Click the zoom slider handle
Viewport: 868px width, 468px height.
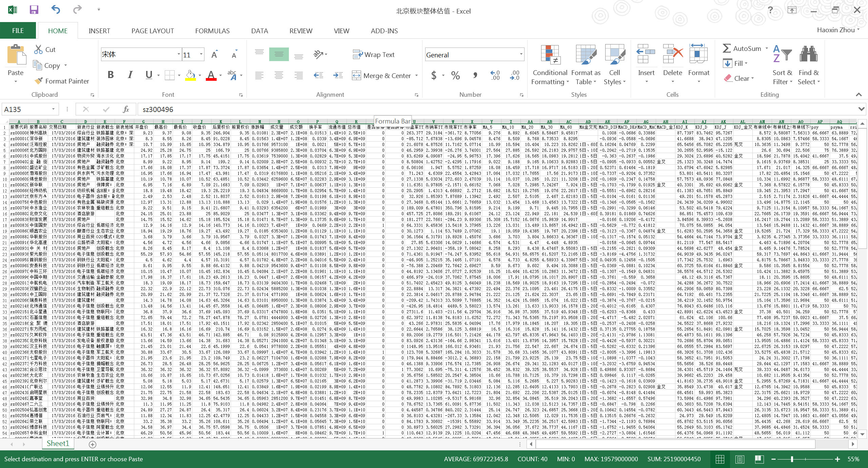(792, 459)
